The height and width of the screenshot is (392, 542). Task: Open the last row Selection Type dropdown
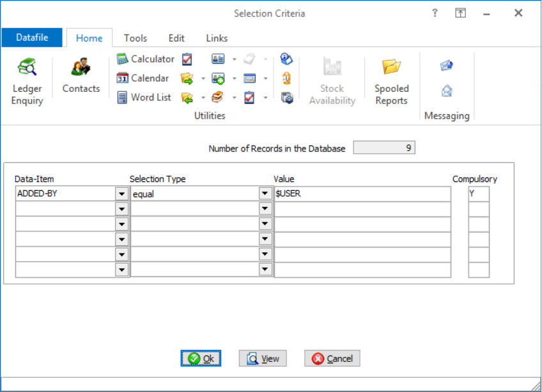tap(265, 269)
